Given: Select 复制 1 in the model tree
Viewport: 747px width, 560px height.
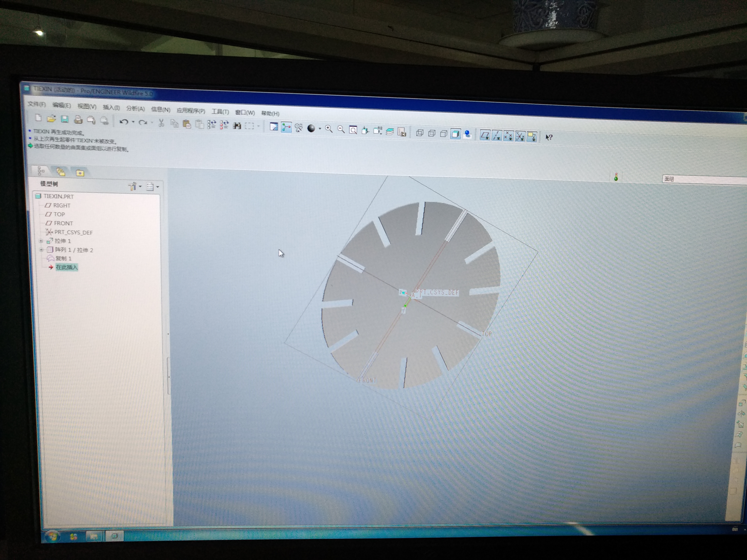Looking at the screenshot, I should pyautogui.click(x=63, y=259).
